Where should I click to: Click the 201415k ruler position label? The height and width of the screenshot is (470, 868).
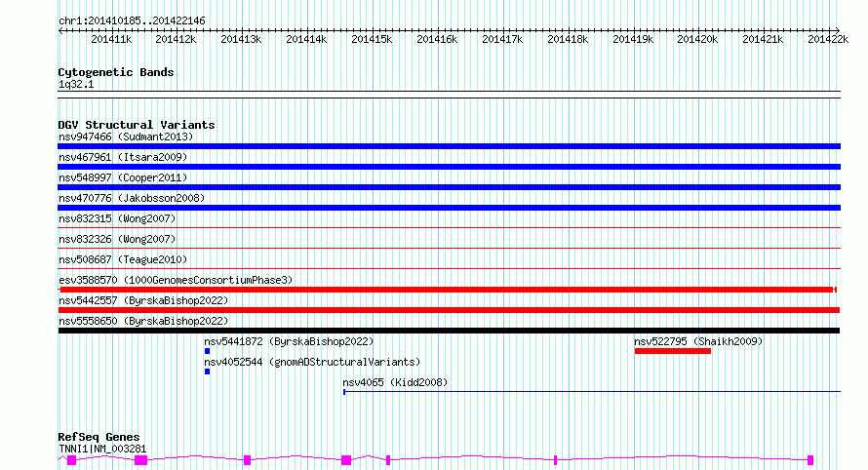pyautogui.click(x=372, y=39)
